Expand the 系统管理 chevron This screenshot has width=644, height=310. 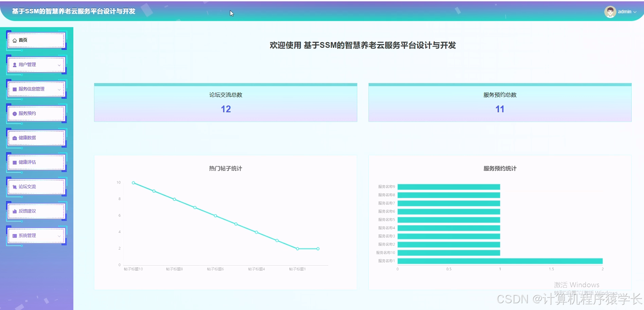(59, 236)
